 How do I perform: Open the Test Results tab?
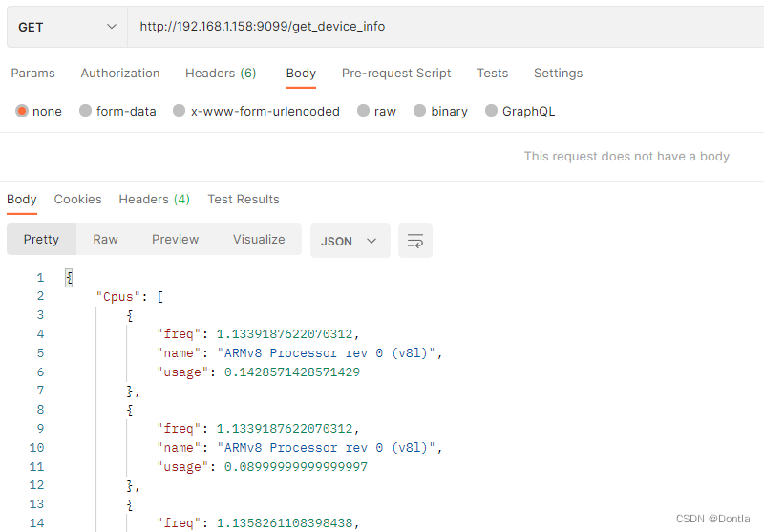pos(244,200)
